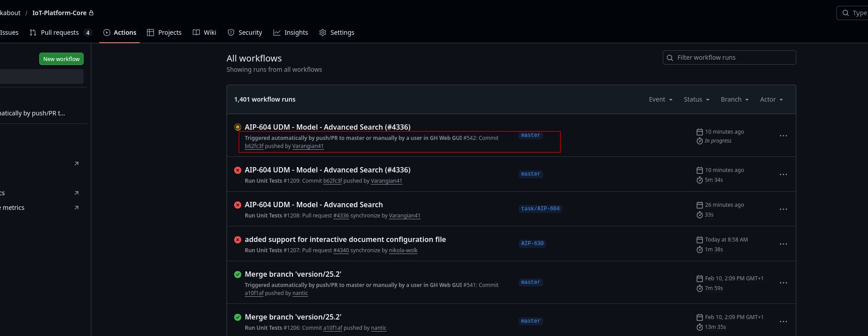Screen dimensions: 868x336
Task: Click the in-progress status icon of the first run
Action: (238, 127)
